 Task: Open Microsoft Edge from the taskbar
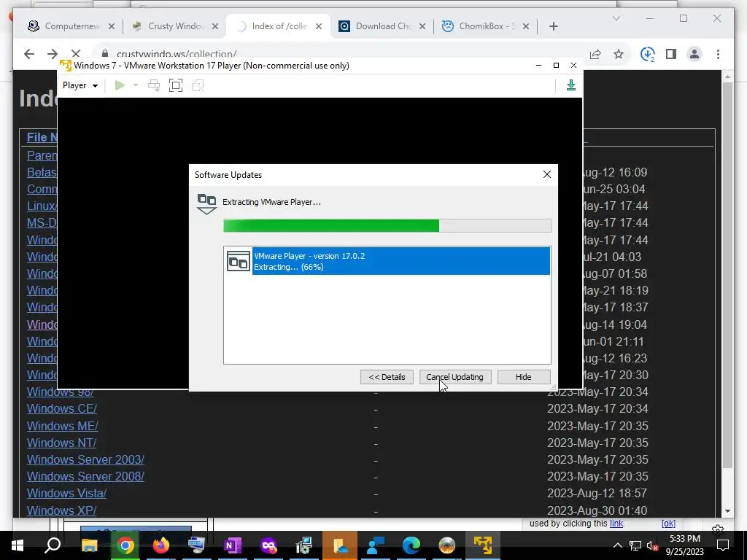[411, 545]
